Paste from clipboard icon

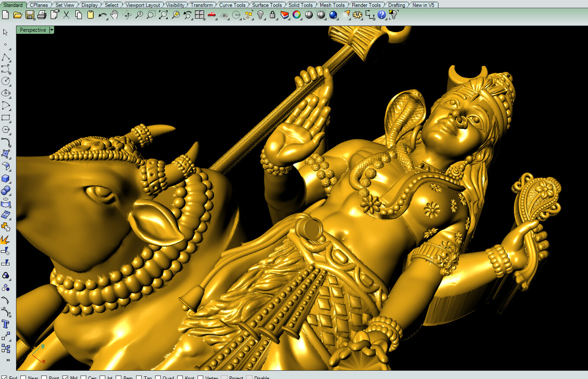(91, 15)
